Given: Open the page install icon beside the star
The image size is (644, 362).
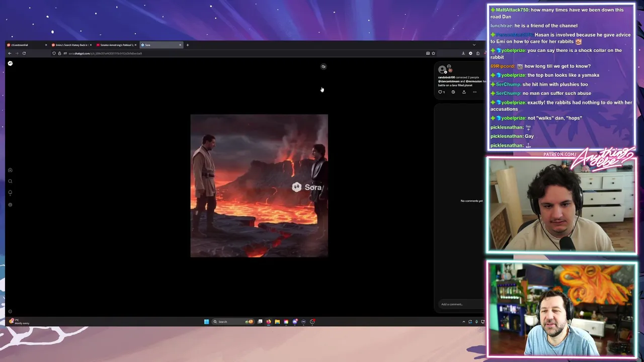Looking at the screenshot, I should click(428, 53).
